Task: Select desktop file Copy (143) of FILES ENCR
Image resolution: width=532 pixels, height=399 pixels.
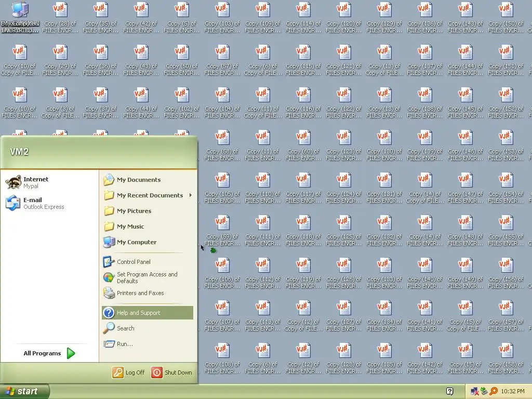Action: [465, 18]
